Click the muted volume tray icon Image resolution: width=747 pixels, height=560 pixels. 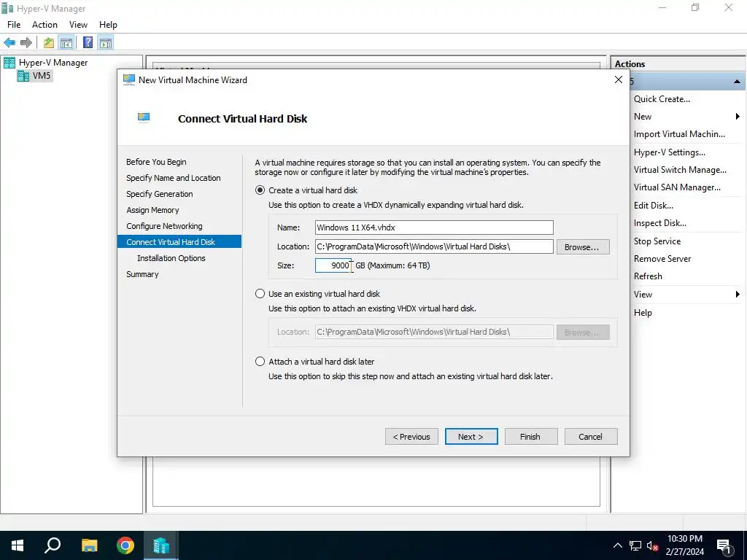(x=652, y=545)
